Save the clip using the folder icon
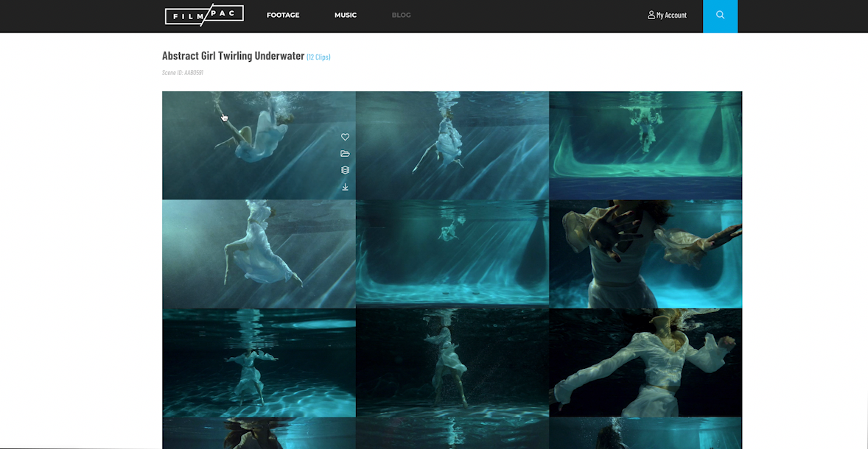 [345, 153]
